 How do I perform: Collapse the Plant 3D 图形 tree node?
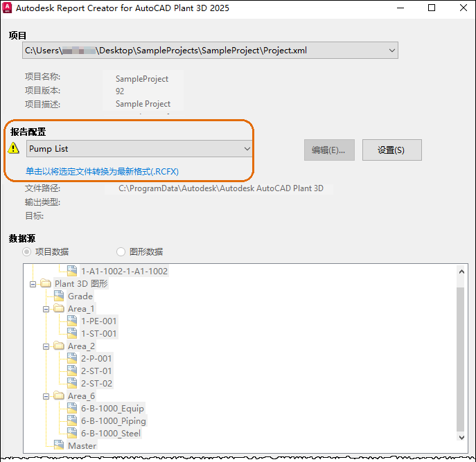click(33, 284)
